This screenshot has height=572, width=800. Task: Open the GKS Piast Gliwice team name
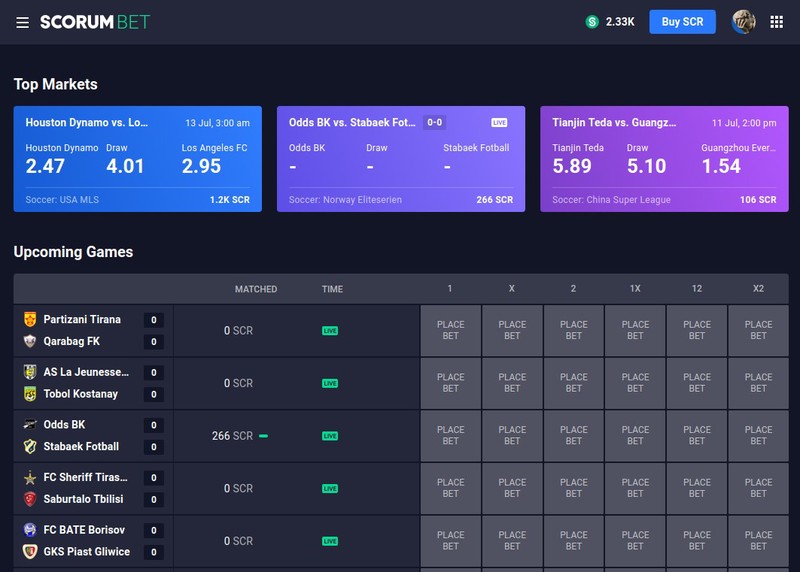click(x=87, y=552)
